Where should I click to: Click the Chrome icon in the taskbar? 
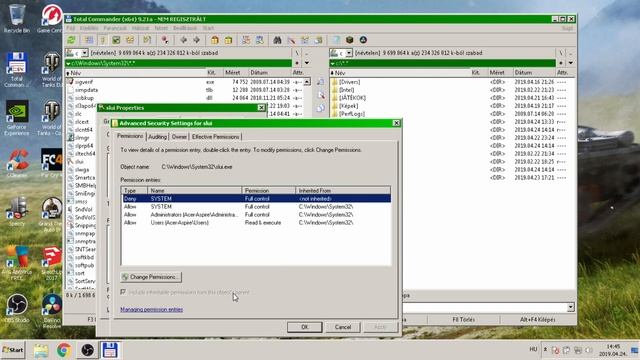point(64,350)
